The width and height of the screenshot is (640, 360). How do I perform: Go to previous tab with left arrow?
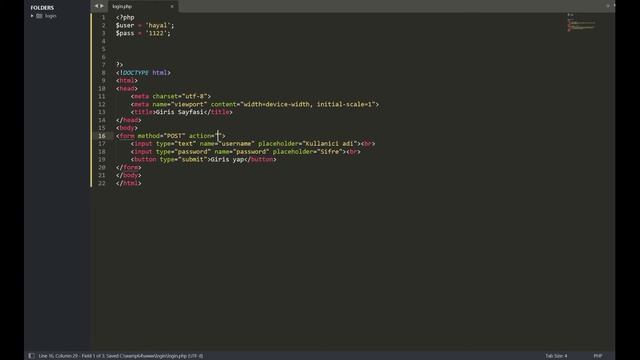96,6
